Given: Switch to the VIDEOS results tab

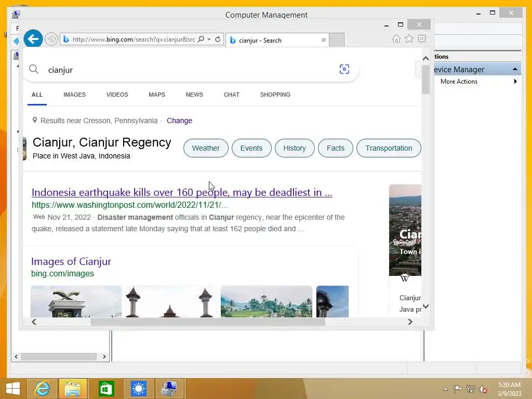Looking at the screenshot, I should [x=117, y=95].
